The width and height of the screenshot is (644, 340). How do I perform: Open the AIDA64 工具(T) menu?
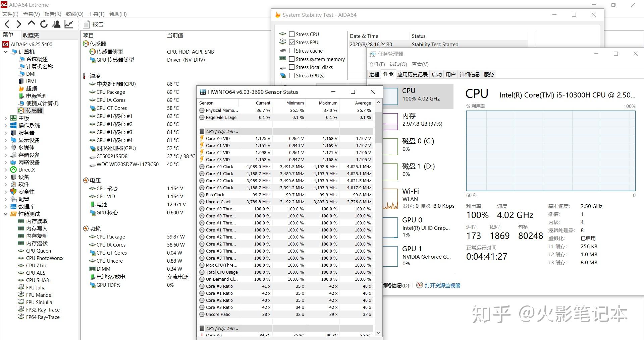point(96,14)
